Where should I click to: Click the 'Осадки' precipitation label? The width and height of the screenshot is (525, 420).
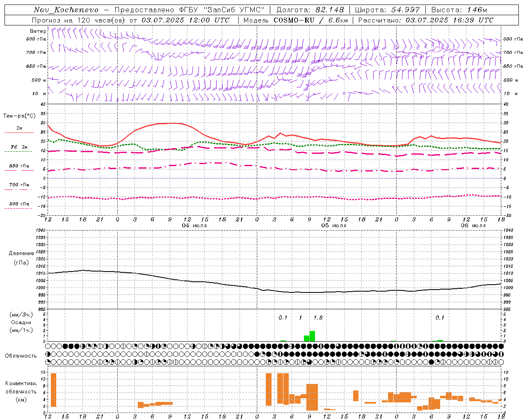click(x=21, y=322)
